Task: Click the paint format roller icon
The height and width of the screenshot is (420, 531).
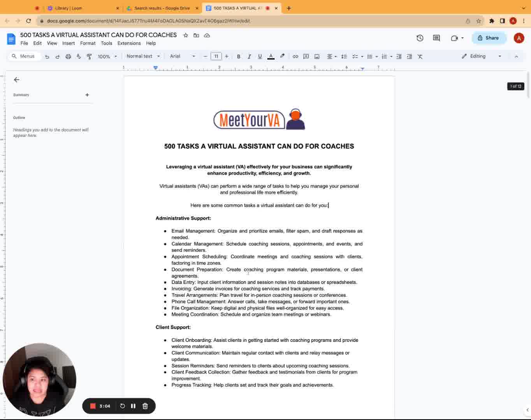Action: point(89,56)
